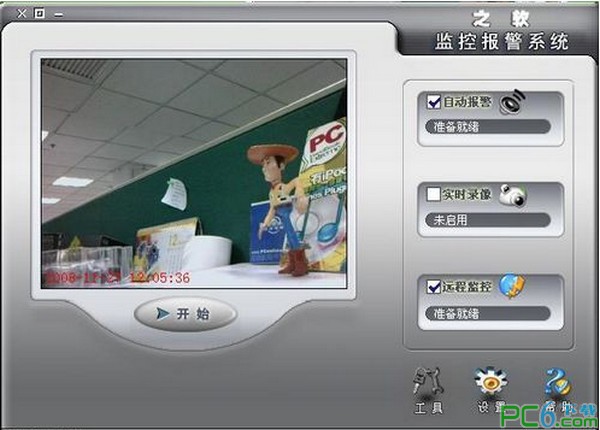
Task: Open the 帮助 help icon
Action: point(558,391)
